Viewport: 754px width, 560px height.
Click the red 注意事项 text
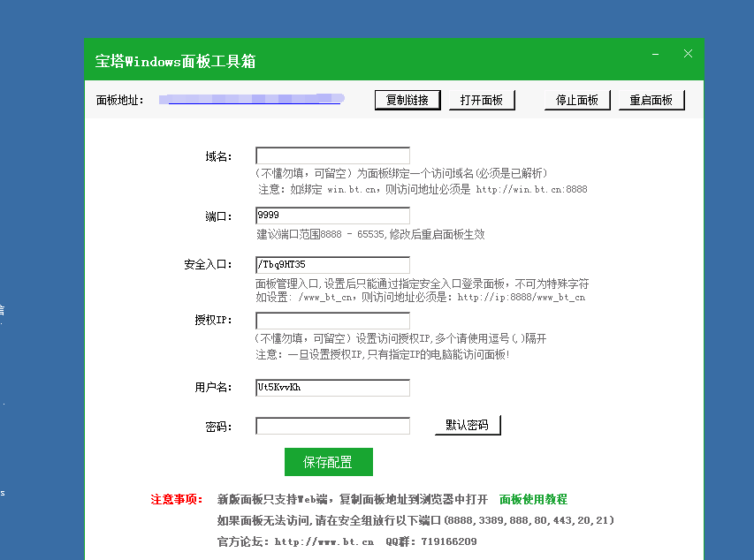tap(177, 499)
